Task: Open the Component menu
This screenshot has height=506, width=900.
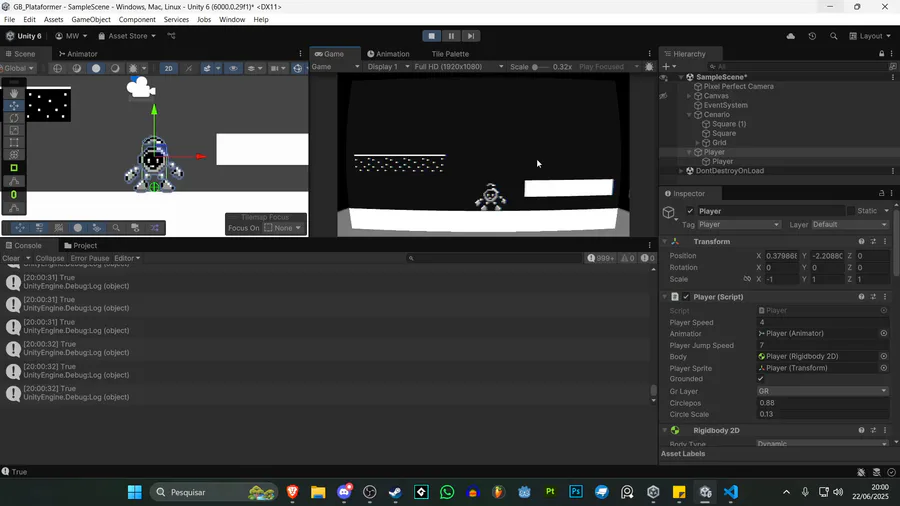Action: (137, 20)
